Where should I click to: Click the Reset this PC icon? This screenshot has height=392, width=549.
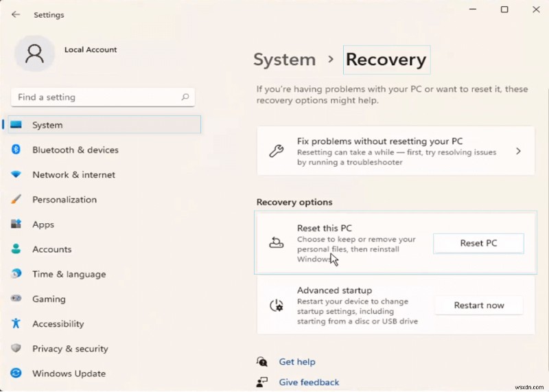pos(277,242)
